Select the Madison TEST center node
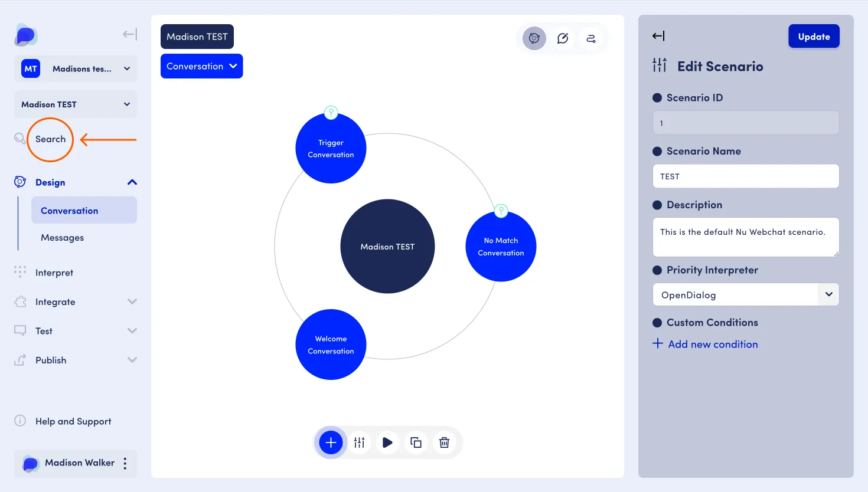This screenshot has width=868, height=492. click(388, 247)
